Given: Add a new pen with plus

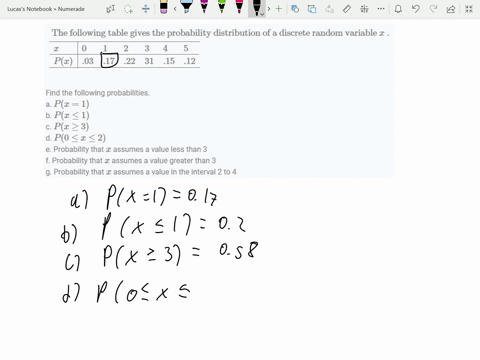Looking at the screenshot, I should (x=279, y=9).
